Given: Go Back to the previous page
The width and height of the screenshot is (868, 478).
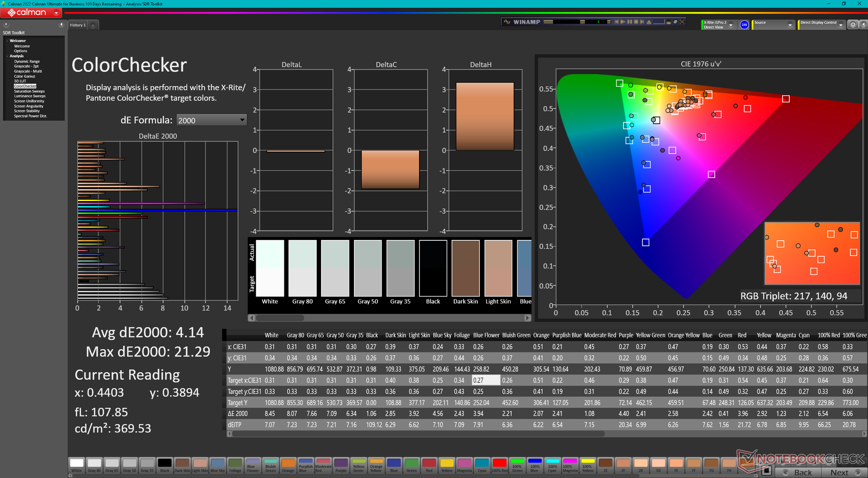Looking at the screenshot, I should point(797,473).
